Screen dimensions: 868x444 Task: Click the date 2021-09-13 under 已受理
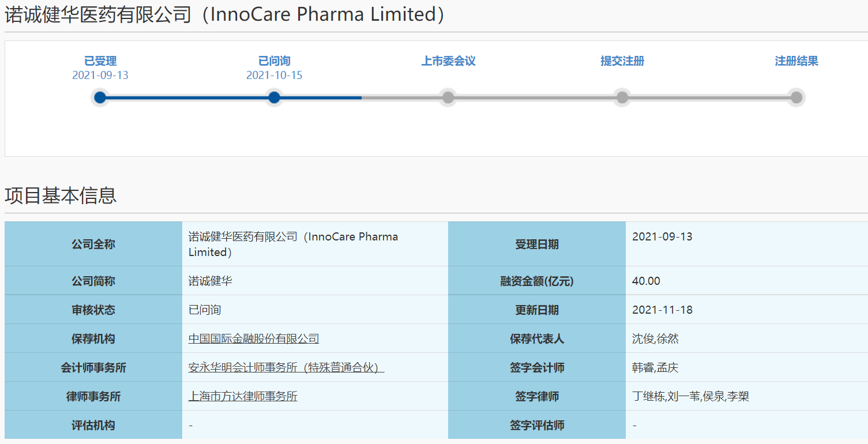pos(100,76)
